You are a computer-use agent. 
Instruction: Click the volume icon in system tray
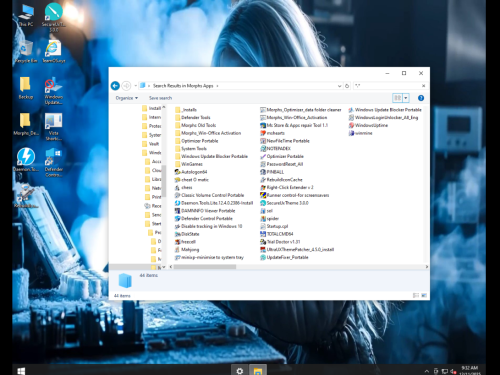453,371
